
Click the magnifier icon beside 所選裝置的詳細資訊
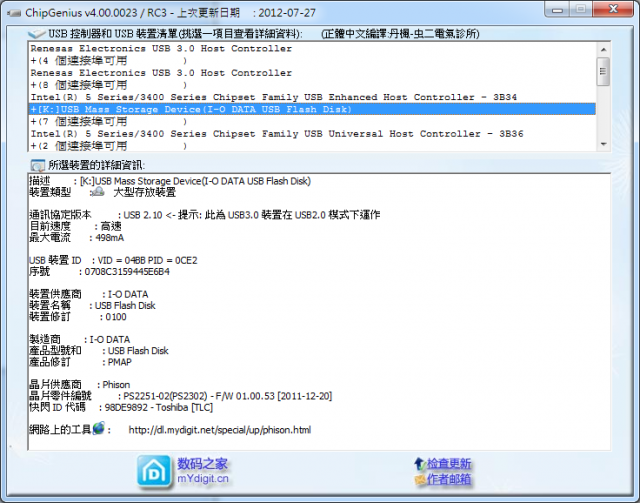coord(37,165)
